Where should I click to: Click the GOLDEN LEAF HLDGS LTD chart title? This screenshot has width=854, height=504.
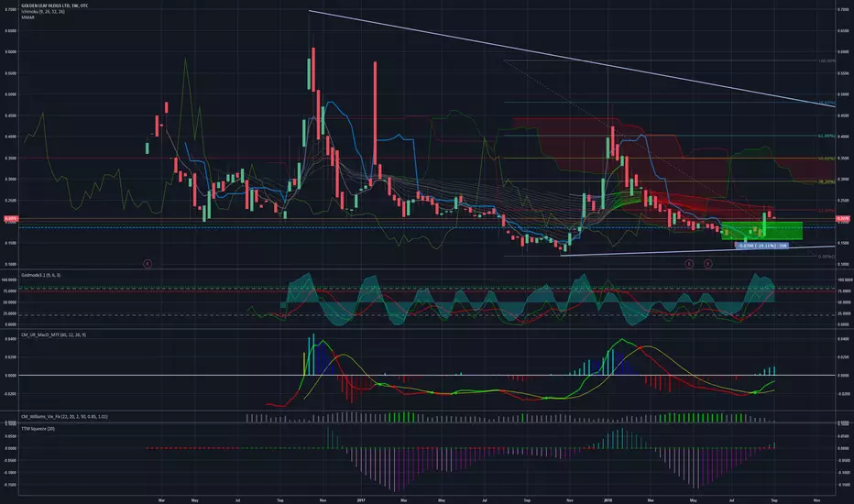(x=54, y=5)
